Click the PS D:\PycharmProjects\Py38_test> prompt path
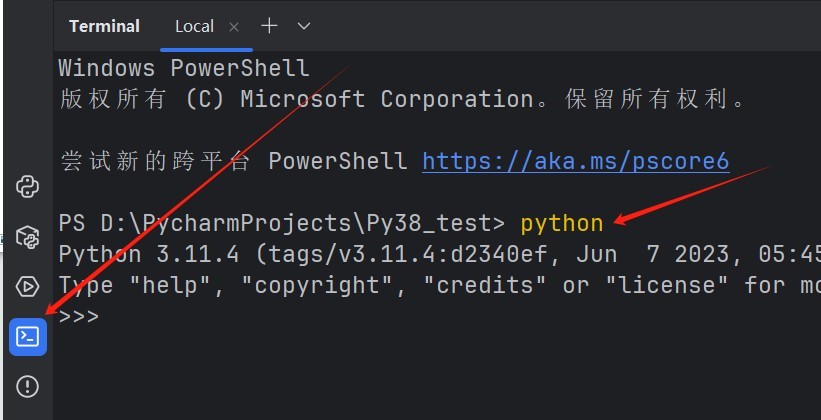This screenshot has height=420, width=821. pos(283,223)
